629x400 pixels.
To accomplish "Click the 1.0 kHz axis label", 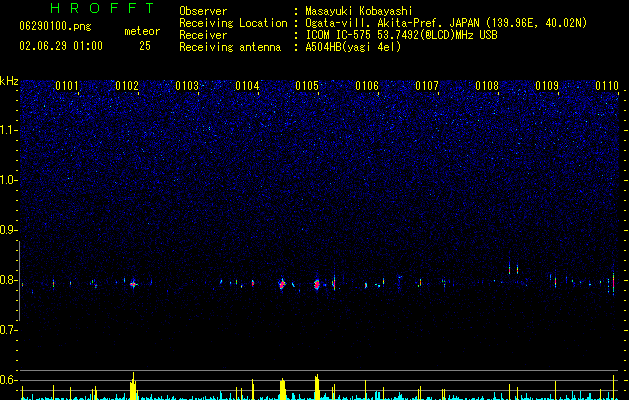I will tap(8, 180).
